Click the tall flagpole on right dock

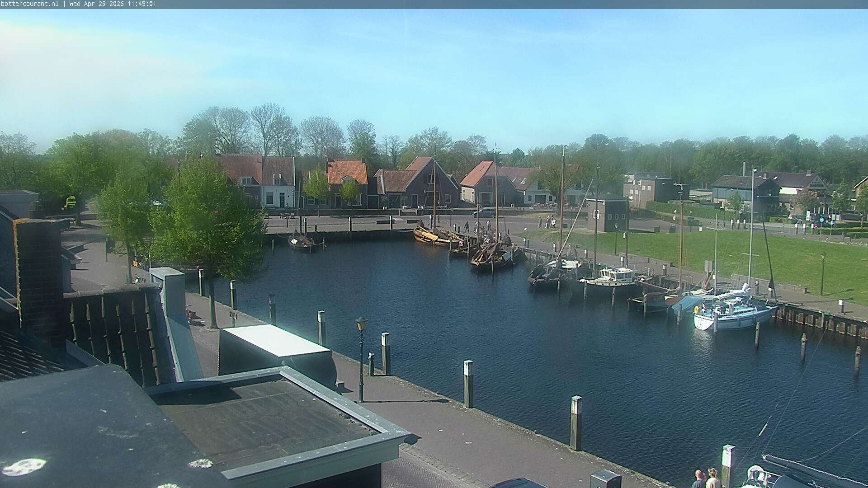751,226
